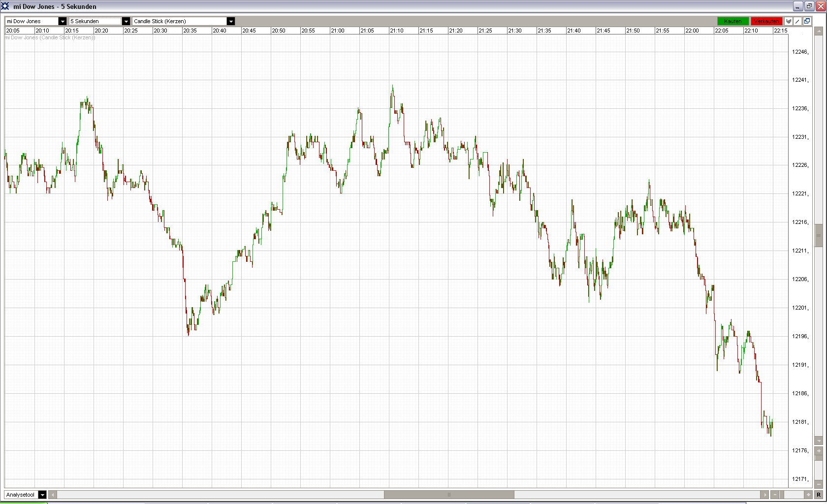
Task: Click the vertical scrollbar up arrow
Action: click(x=819, y=31)
